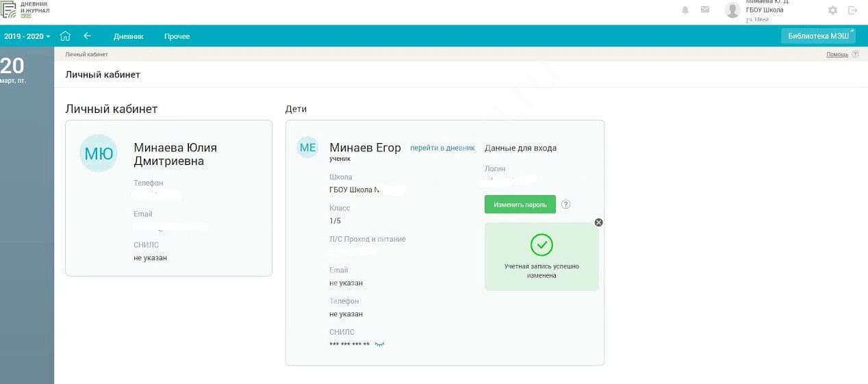Image resolution: width=868 pixels, height=384 pixels.
Task: Open settings gear icon in header
Action: tap(832, 10)
